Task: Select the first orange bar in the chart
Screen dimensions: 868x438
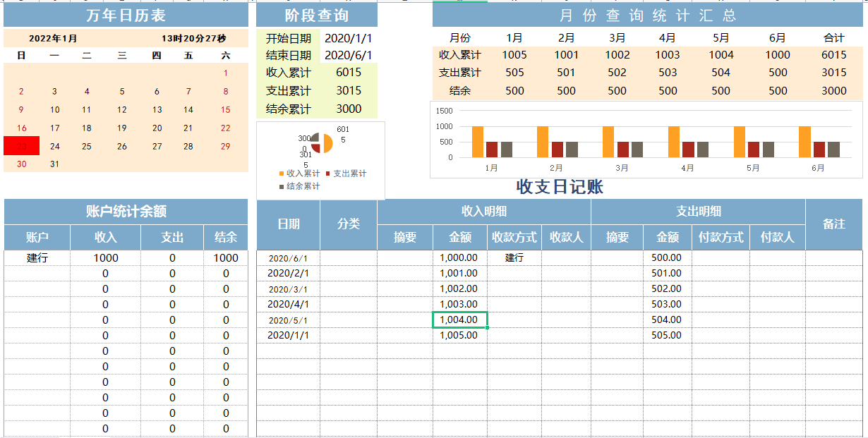Action: pos(477,141)
